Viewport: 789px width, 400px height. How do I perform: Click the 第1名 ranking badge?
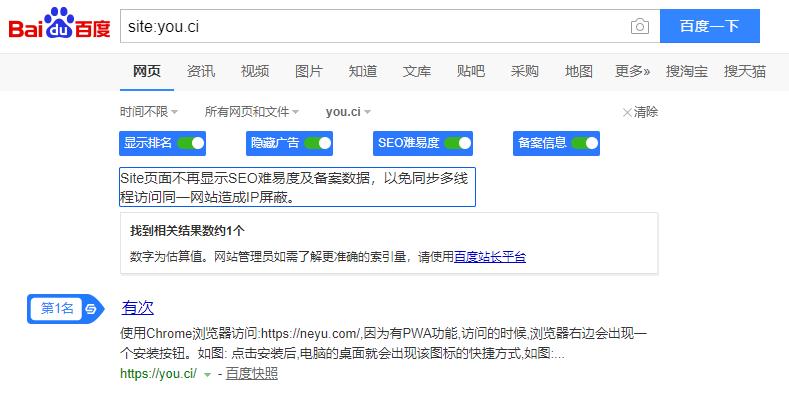[66, 308]
